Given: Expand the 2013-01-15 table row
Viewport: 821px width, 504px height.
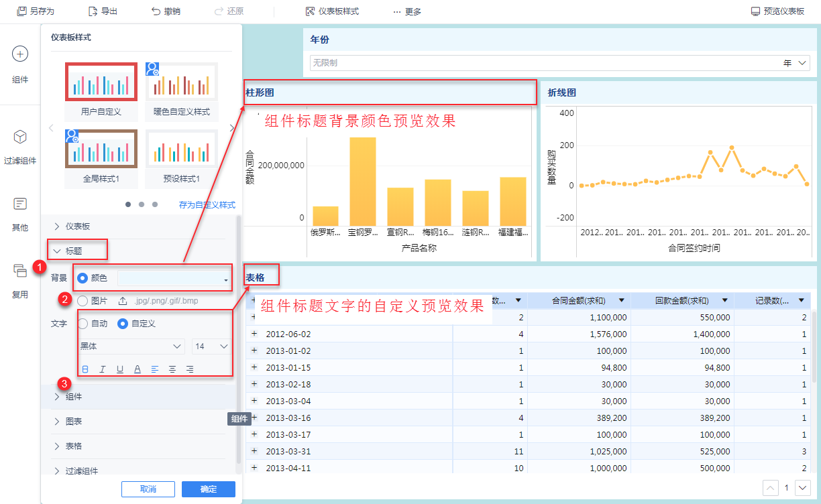Looking at the screenshot, I should click(x=254, y=367).
